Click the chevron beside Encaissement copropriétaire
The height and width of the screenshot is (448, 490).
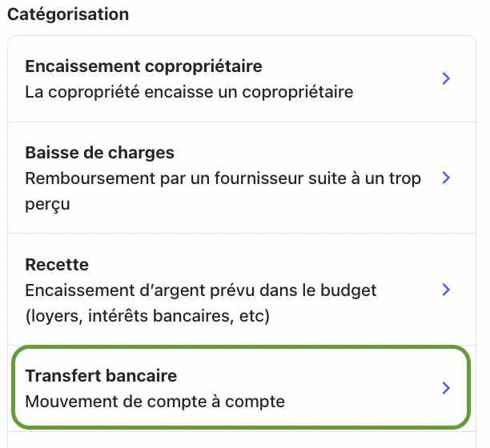[446, 78]
